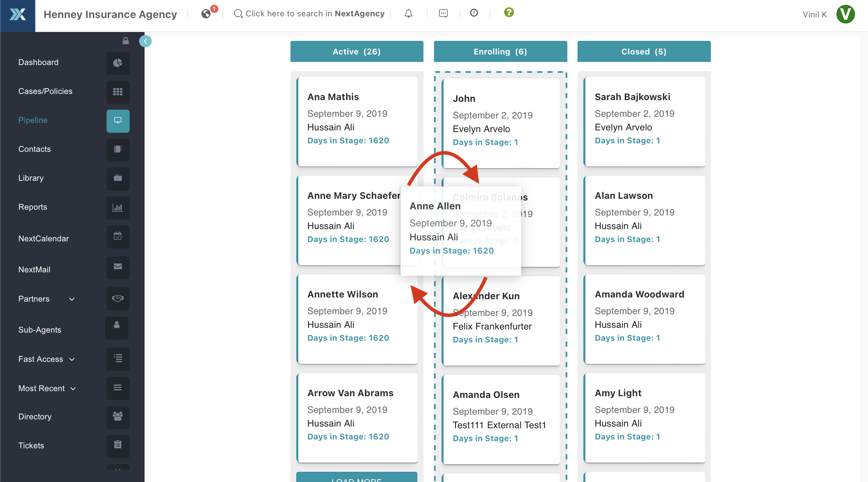Click the Contacts book icon

[118, 149]
